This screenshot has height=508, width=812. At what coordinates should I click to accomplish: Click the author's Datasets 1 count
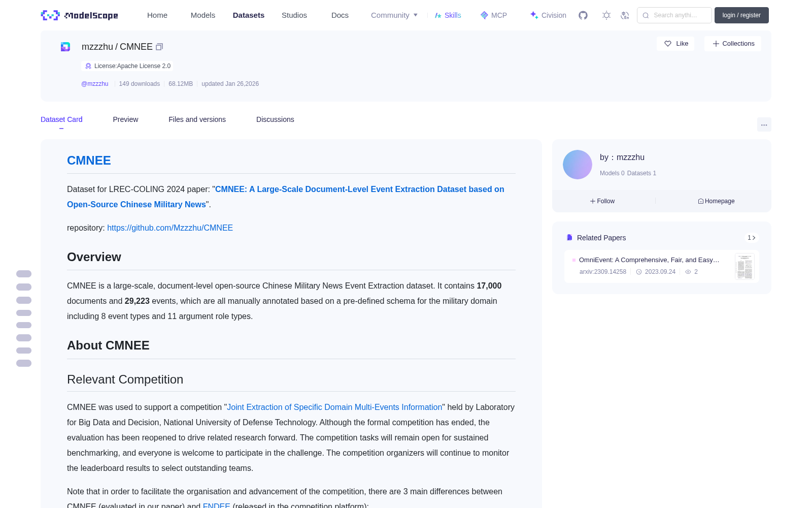coord(641,173)
